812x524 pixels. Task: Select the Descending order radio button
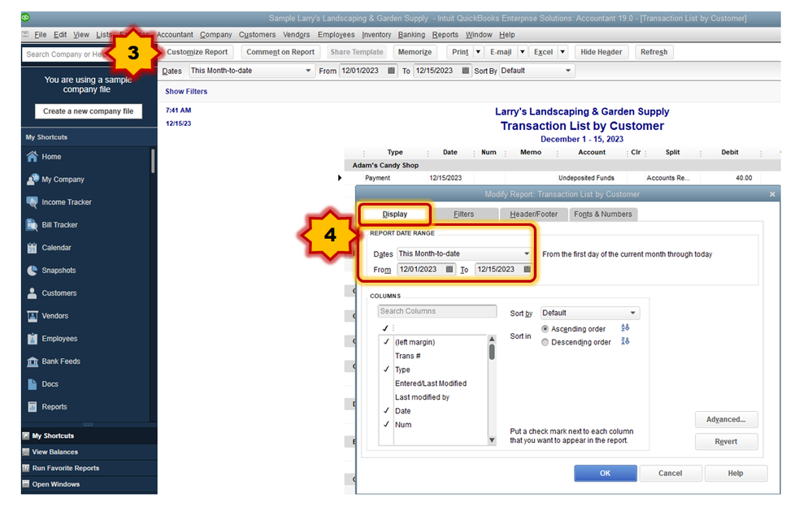tap(545, 342)
